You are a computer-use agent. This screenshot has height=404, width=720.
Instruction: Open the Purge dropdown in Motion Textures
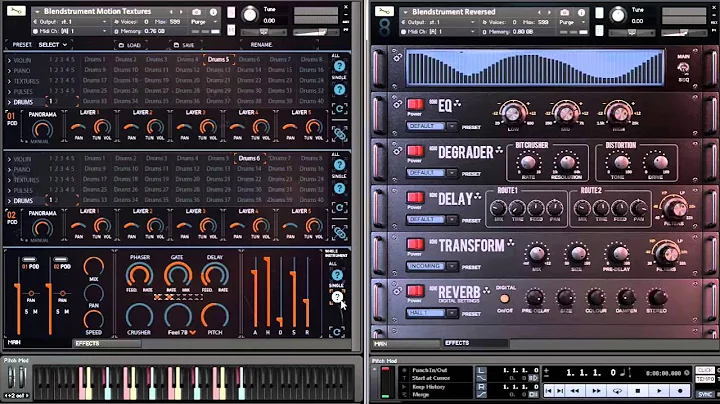(x=204, y=22)
